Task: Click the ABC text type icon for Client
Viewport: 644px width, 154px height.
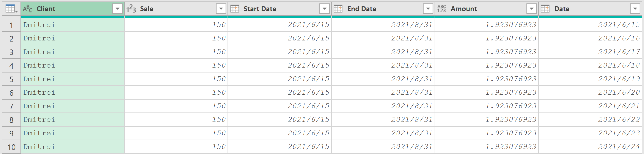Action: 28,9
